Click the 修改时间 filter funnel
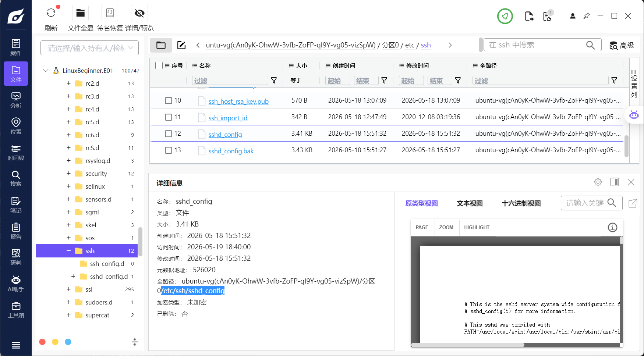644x356 pixels. [x=458, y=80]
